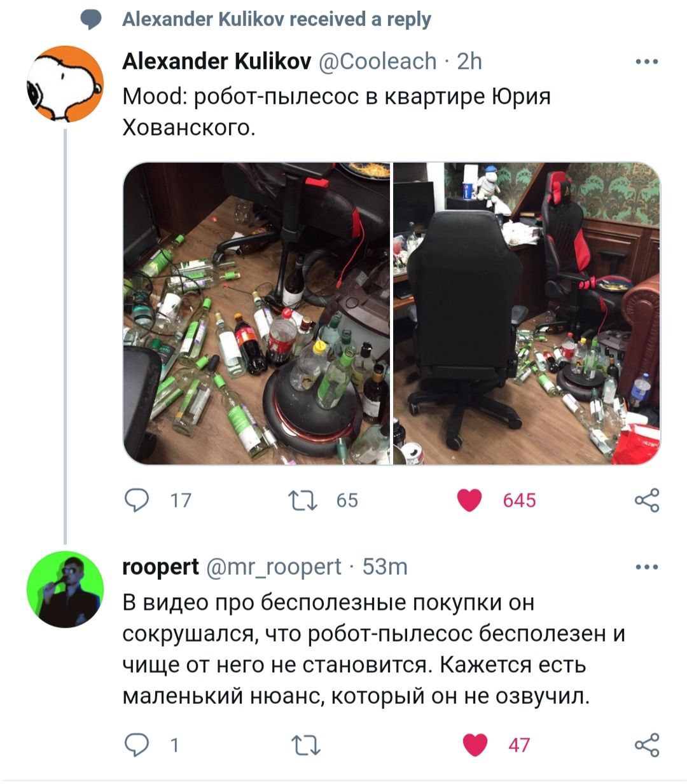Open the 53m timestamp of the reply
The width and height of the screenshot is (687, 784).
[x=385, y=567]
